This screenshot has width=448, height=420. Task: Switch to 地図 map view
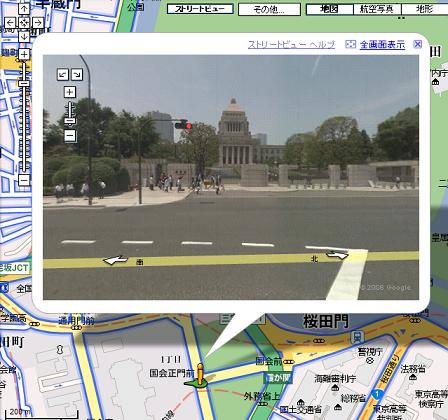pyautogui.click(x=329, y=9)
